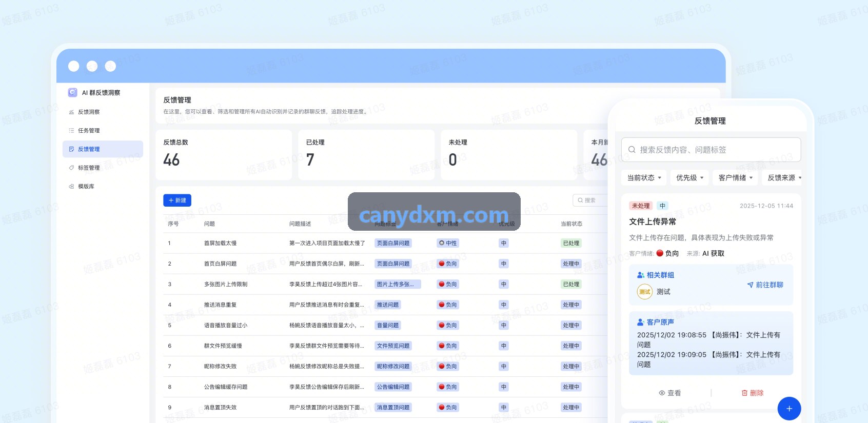Click the 搜索反馈内容、问题标签 search box
This screenshot has width=868, height=423.
[711, 150]
